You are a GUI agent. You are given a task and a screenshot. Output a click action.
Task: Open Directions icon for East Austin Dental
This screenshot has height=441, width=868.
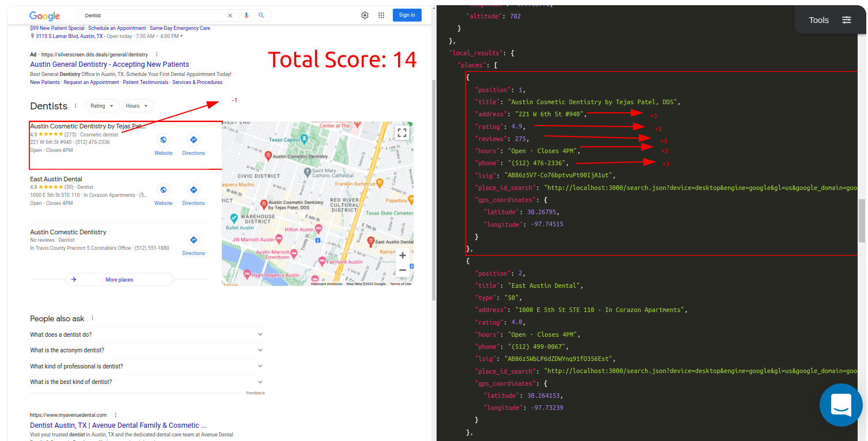coord(194,190)
